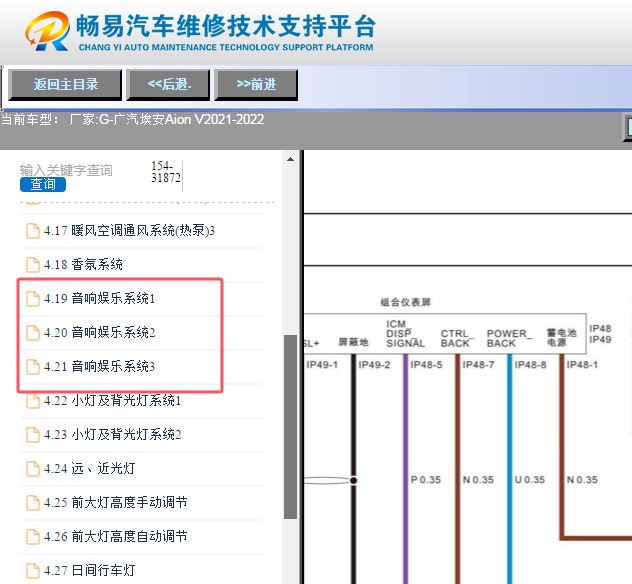This screenshot has width=632, height=584.
Task: Click the sidebar scroll-up arrow
Action: coord(290,159)
